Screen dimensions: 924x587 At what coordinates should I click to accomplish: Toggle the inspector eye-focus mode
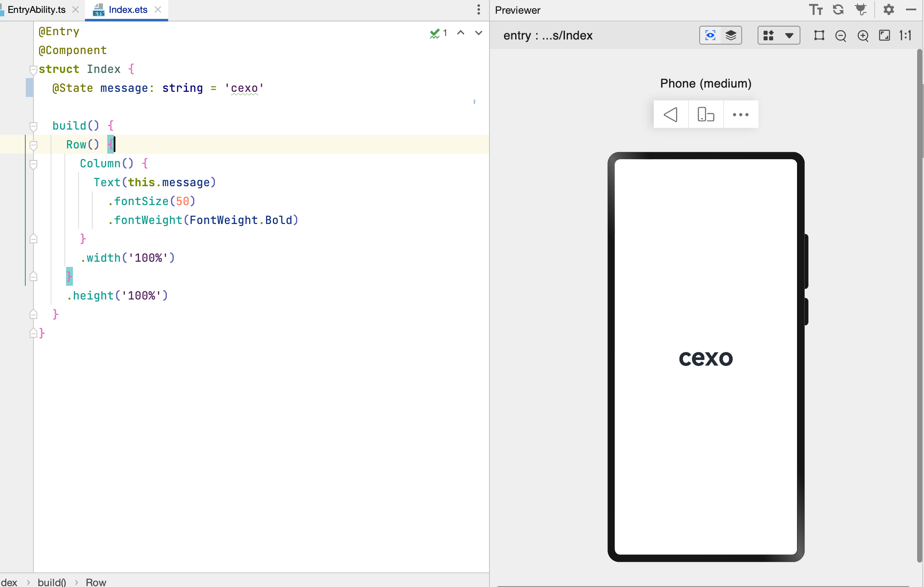pyautogui.click(x=710, y=35)
